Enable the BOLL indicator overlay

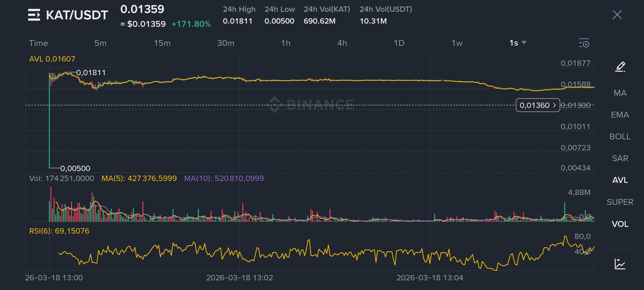(x=620, y=136)
